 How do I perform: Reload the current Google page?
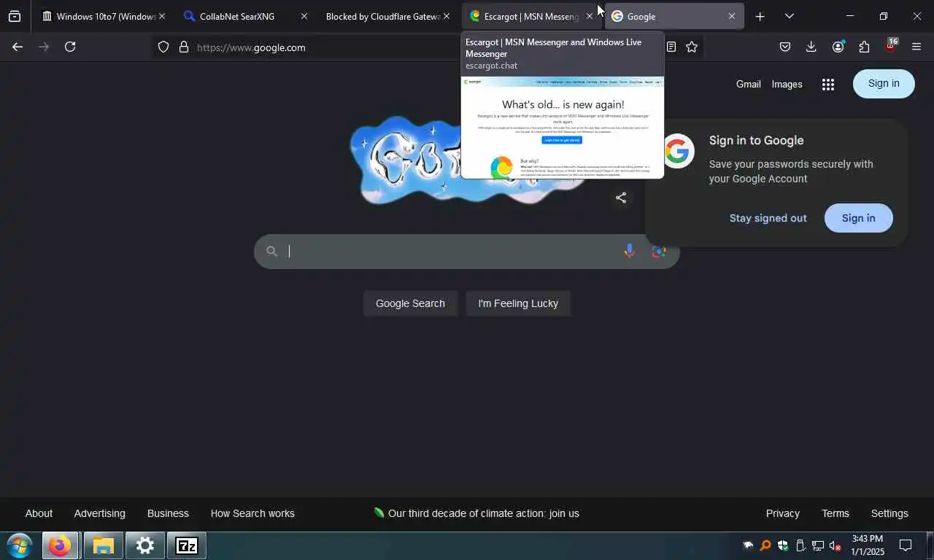70,47
